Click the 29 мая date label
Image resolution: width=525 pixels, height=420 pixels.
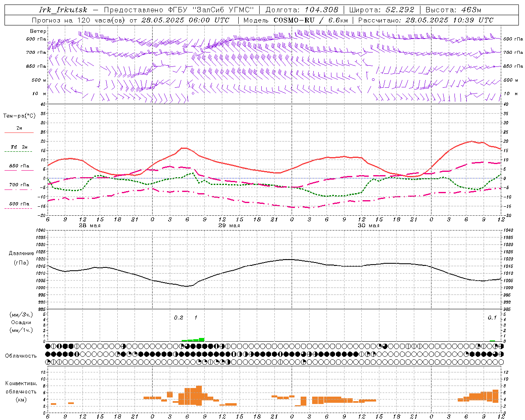click(229, 226)
